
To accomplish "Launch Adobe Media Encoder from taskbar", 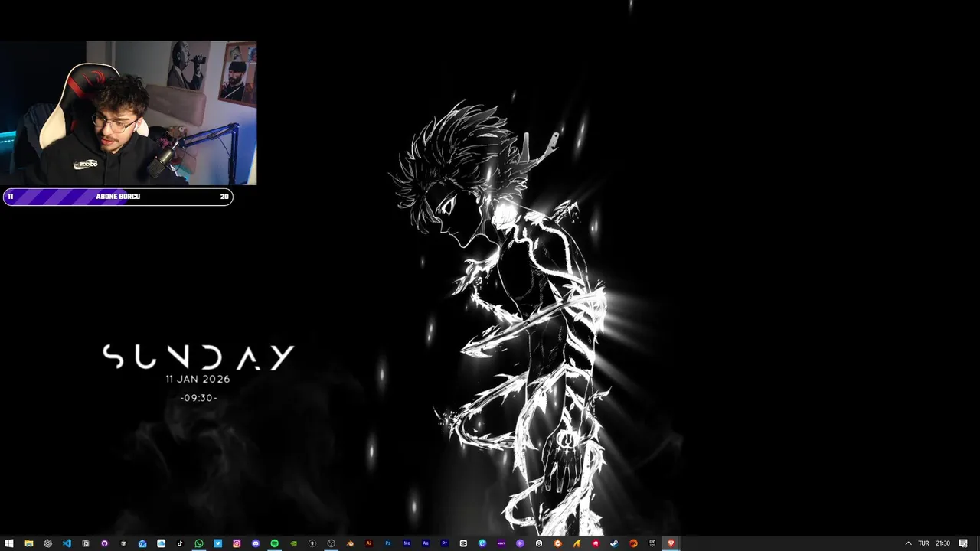I will click(x=407, y=543).
